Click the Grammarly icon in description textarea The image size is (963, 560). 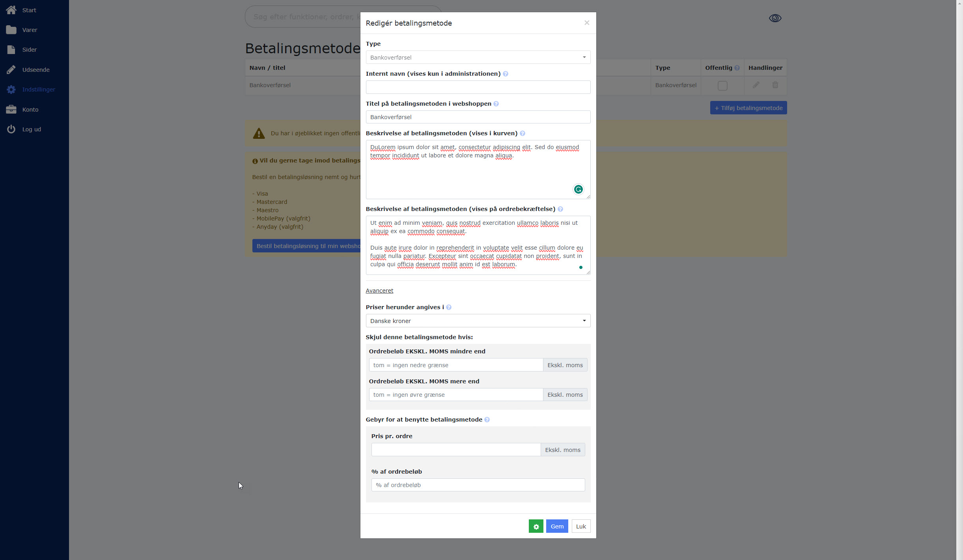click(578, 189)
